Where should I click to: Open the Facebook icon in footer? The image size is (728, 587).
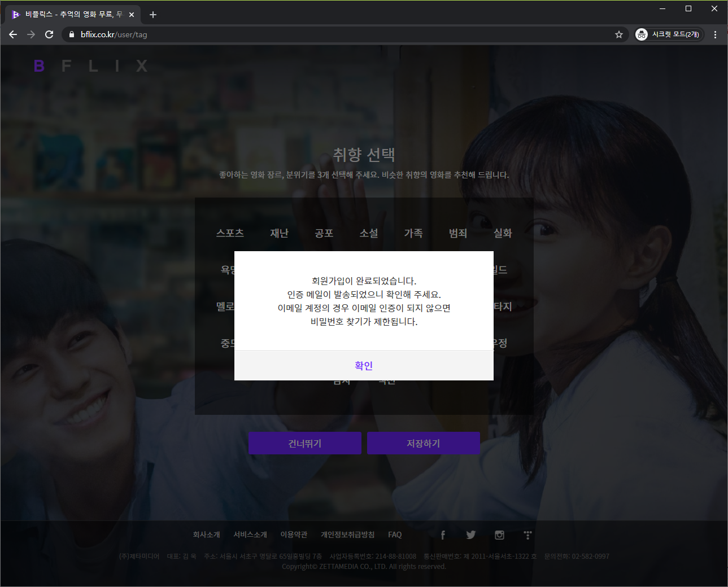[x=443, y=535]
